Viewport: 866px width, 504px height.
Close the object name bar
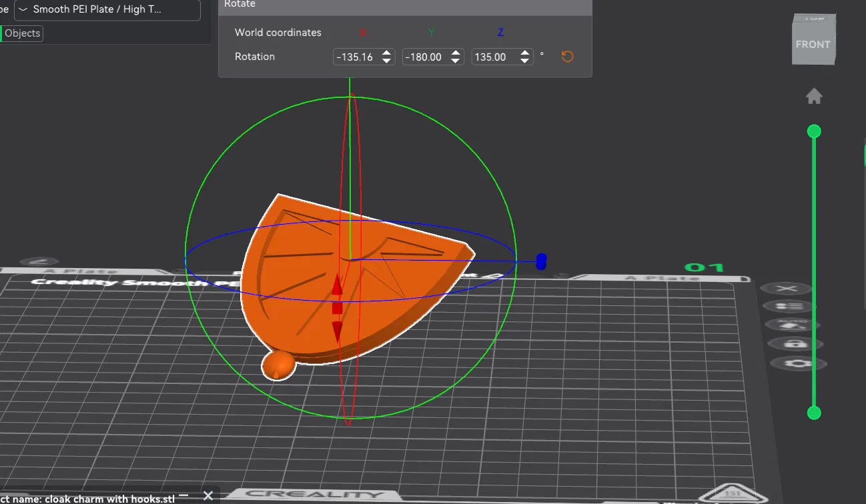208,495
